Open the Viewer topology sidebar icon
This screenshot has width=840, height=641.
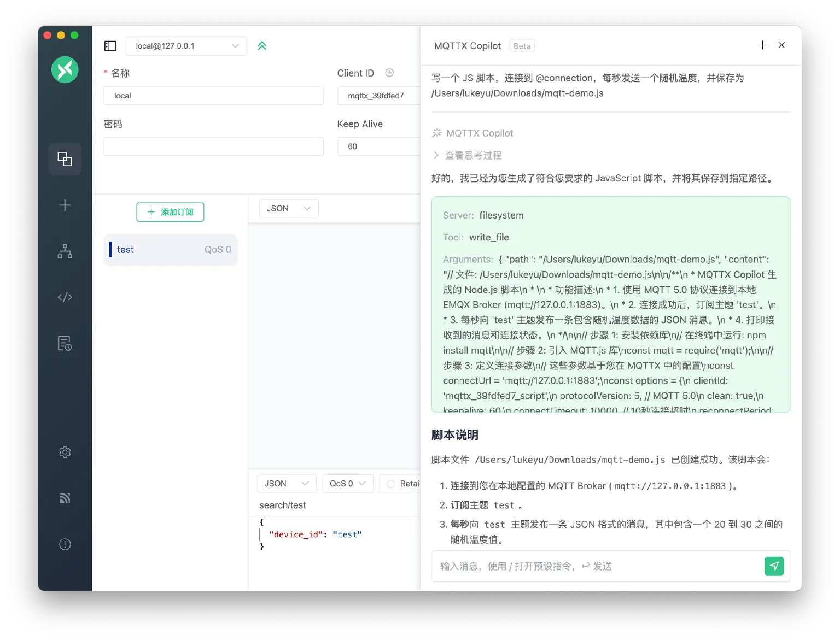point(65,251)
